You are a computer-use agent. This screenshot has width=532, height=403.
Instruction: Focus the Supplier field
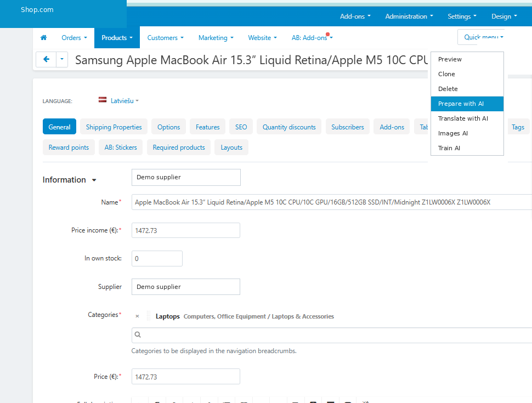click(185, 287)
